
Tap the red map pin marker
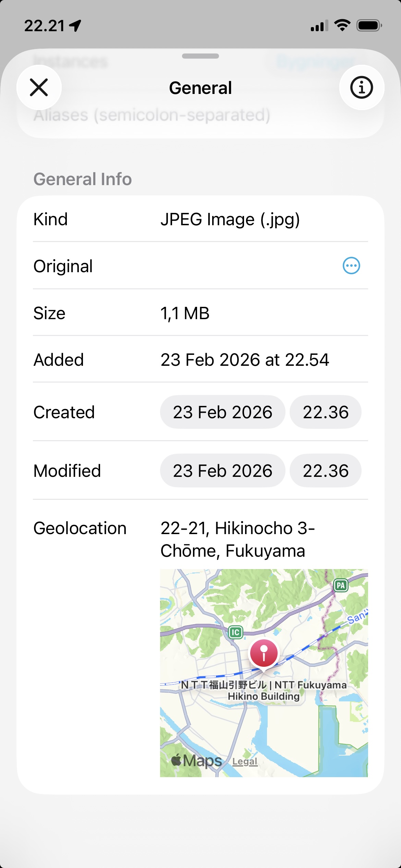tap(264, 653)
